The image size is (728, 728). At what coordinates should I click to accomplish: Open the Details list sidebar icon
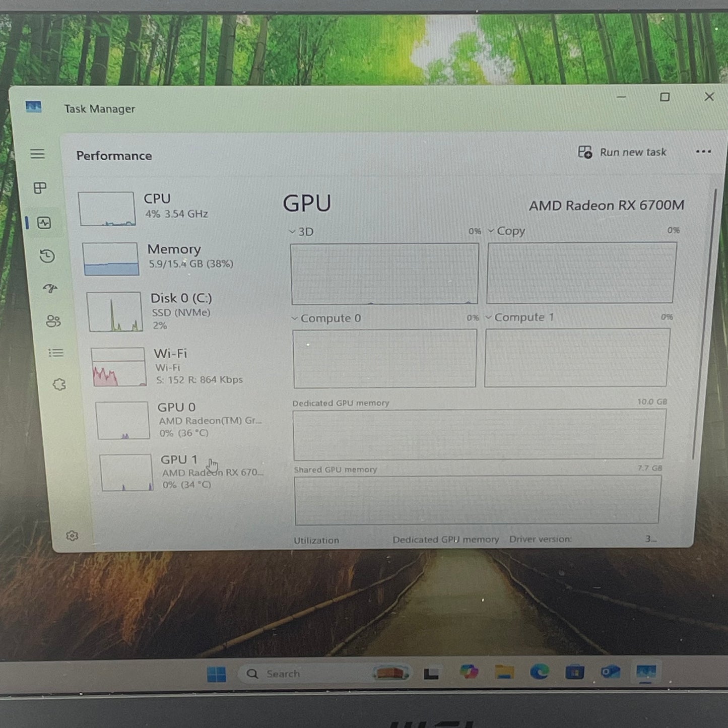pos(56,353)
